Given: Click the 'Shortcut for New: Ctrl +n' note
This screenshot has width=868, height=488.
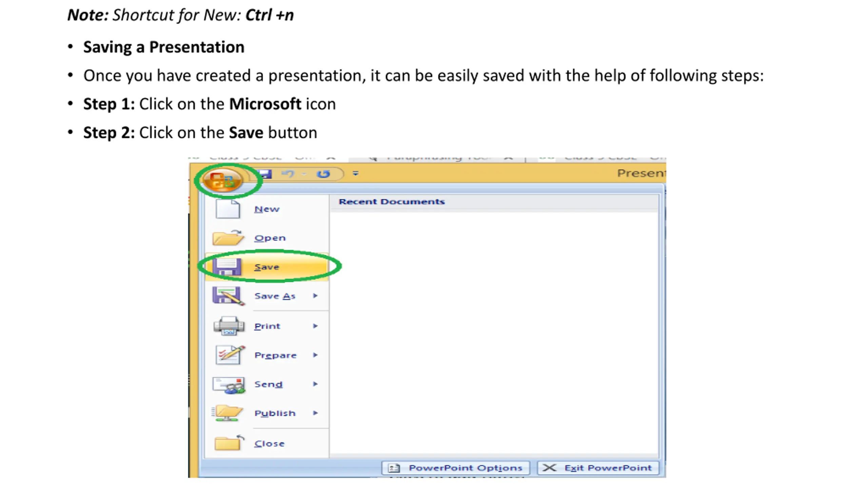Looking at the screenshot, I should click(x=180, y=15).
